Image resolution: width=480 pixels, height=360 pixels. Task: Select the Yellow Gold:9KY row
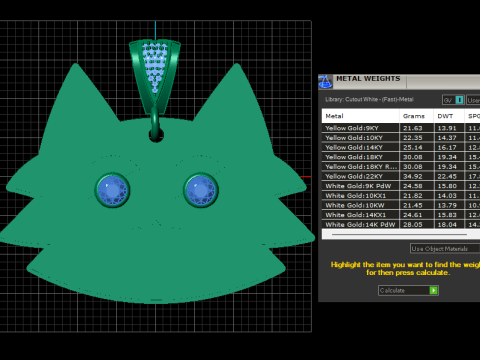coord(401,128)
